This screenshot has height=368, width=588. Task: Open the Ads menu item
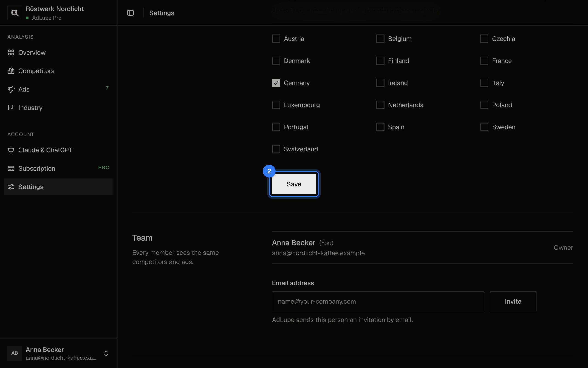[59, 89]
